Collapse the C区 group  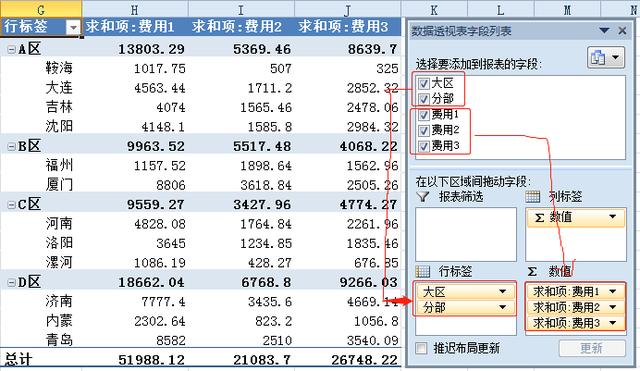click(x=11, y=204)
